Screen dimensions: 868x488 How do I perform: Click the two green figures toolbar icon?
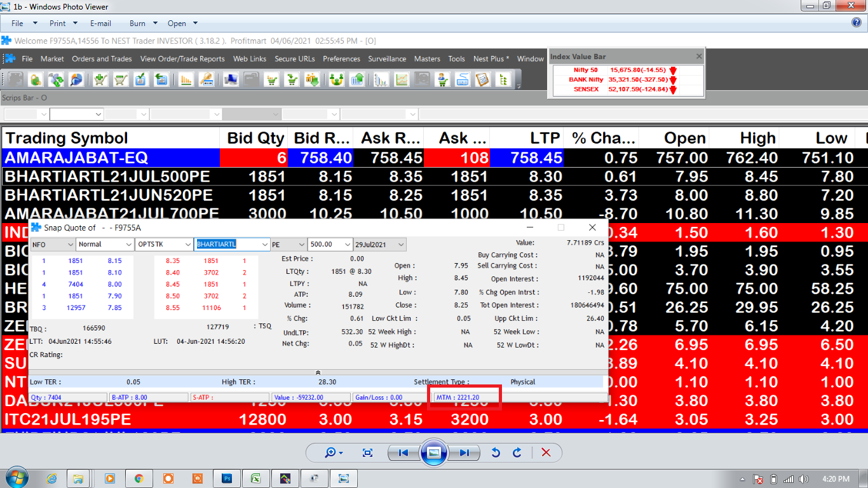tap(336, 79)
